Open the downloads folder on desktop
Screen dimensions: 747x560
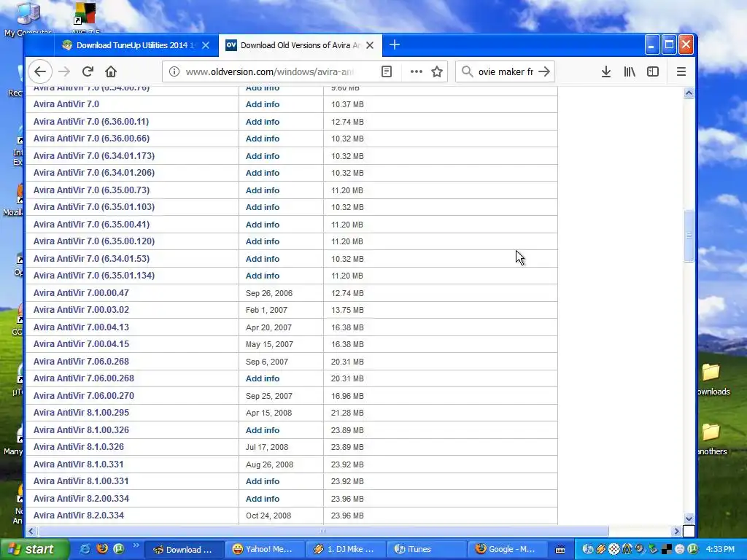click(712, 379)
